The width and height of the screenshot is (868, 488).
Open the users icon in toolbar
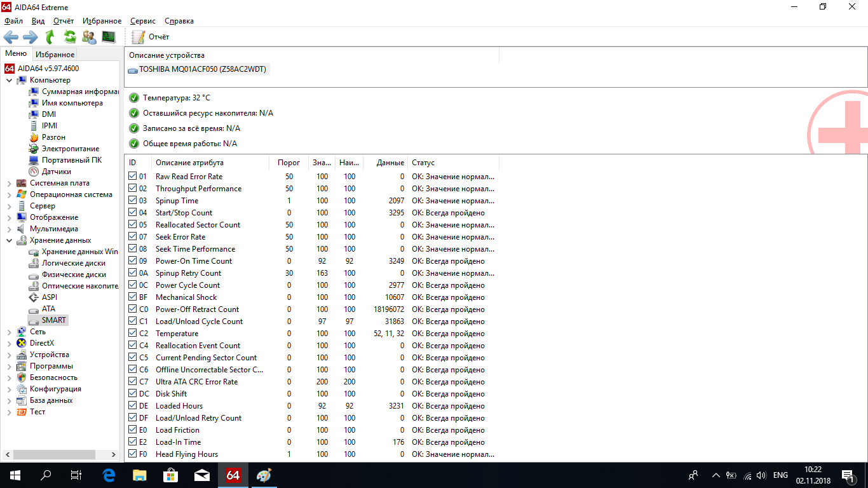click(x=90, y=37)
